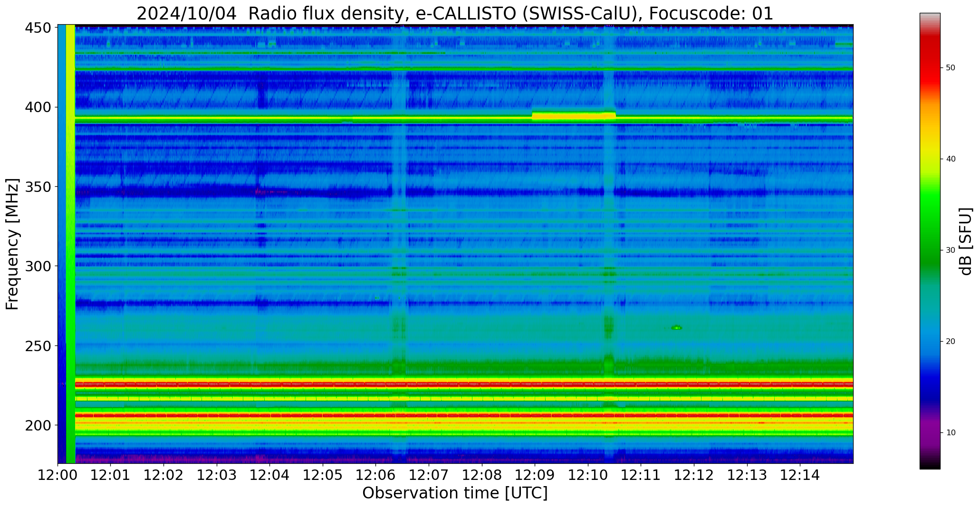980x507 pixels.
Task: Click the 400 frequency tick label
Action: pyautogui.click(x=38, y=107)
